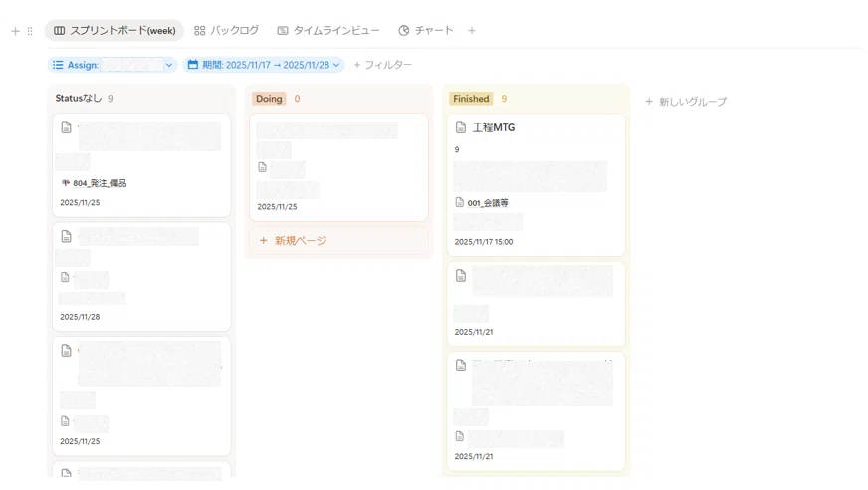Click the list icon in Assign filter
Screen dimensions: 868x490
point(58,65)
